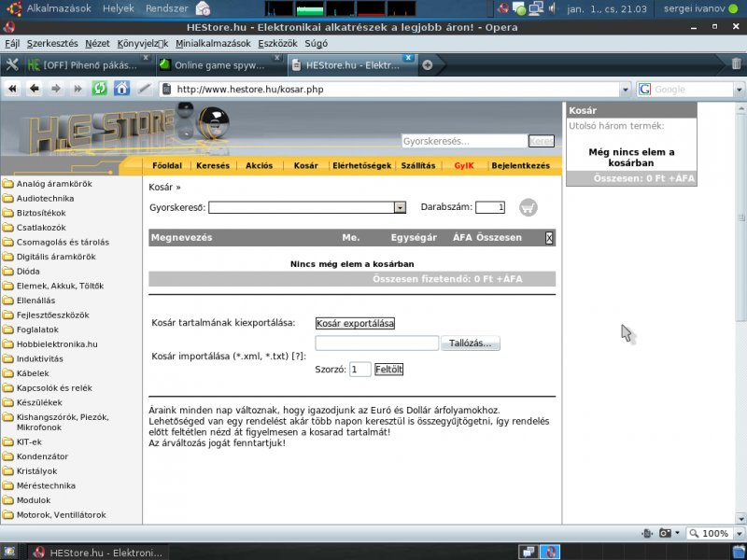Image resolution: width=747 pixels, height=560 pixels.
Task: Close the HEStore.hu tab
Action: [408, 58]
